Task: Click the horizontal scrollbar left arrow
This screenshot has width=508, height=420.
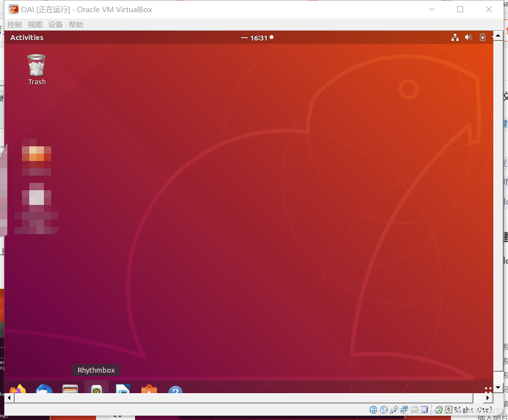Action: tap(9, 398)
